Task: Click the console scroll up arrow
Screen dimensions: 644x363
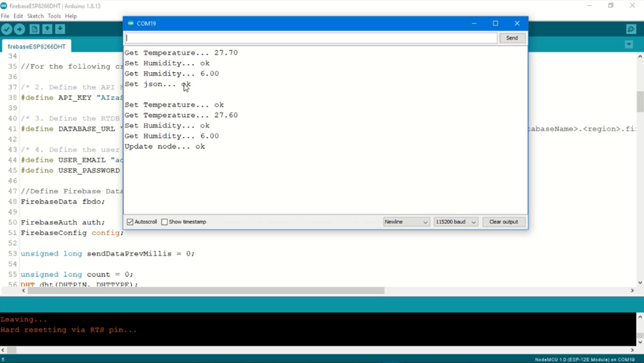Action: [640, 317]
